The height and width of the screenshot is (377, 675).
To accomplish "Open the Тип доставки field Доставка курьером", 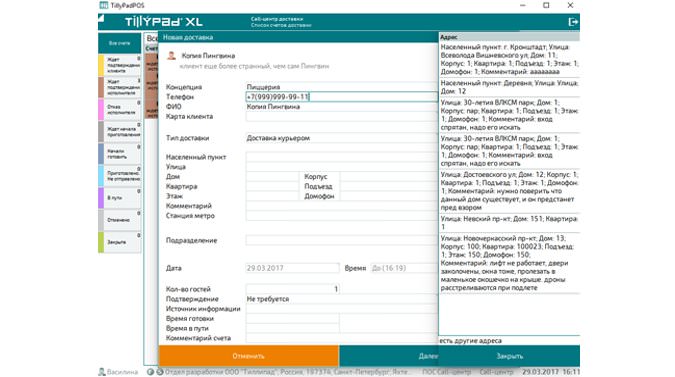I will pyautogui.click(x=342, y=138).
